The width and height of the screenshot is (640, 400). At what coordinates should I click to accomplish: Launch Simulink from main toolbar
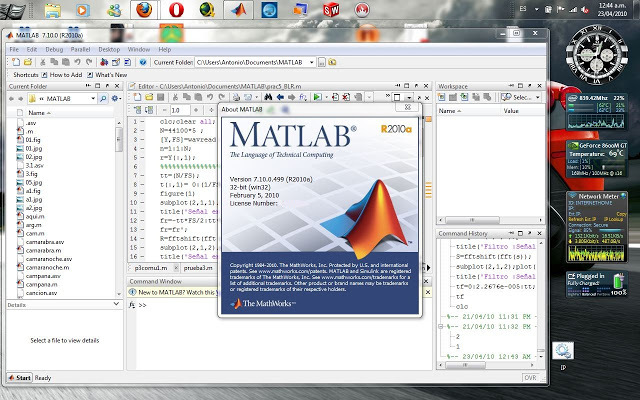tap(104, 62)
